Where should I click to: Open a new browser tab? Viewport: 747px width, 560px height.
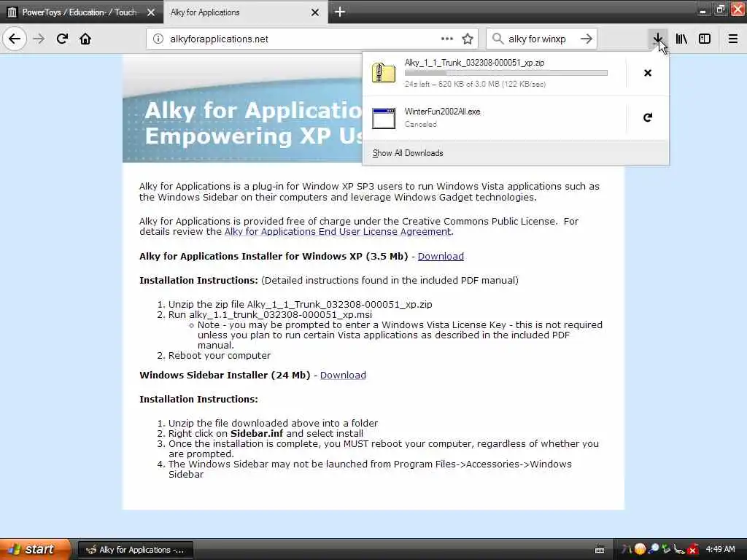click(340, 12)
